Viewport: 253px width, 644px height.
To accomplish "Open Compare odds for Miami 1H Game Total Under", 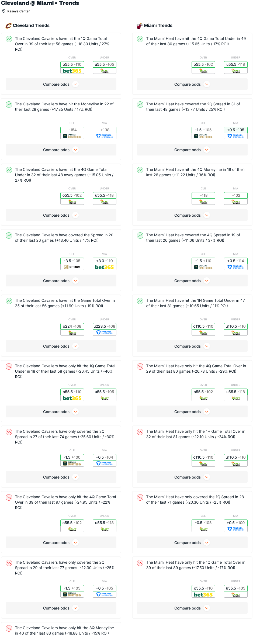I will point(192,346).
